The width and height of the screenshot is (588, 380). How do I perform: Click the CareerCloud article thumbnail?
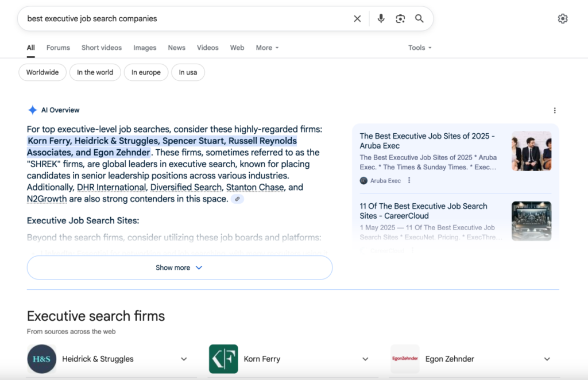(531, 221)
